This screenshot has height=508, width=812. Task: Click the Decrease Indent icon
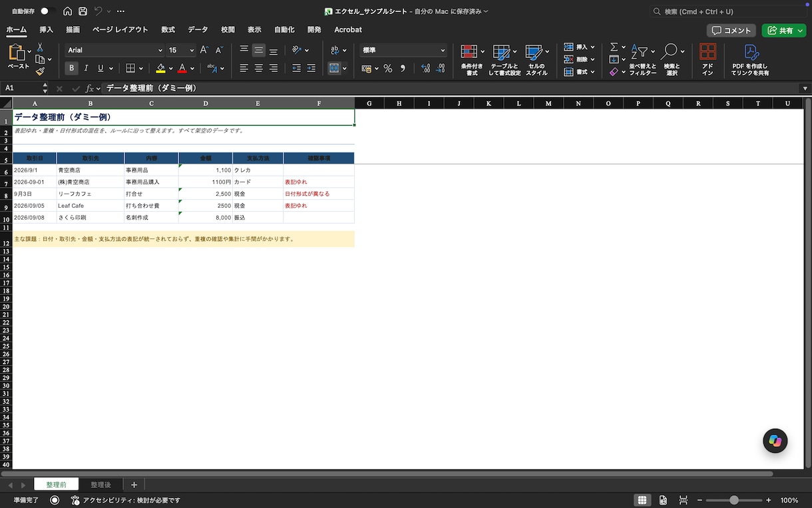click(296, 68)
